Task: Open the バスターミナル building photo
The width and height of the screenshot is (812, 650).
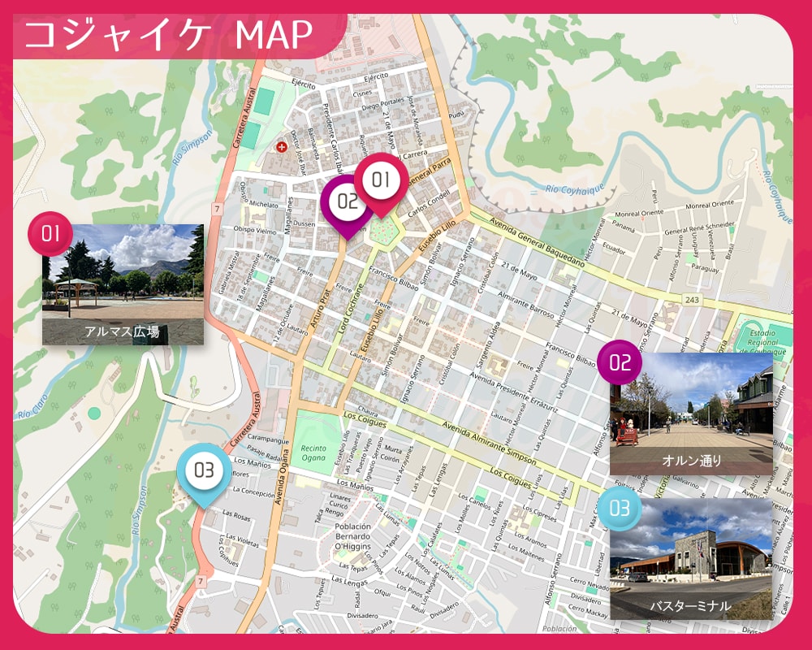Action: click(x=691, y=552)
